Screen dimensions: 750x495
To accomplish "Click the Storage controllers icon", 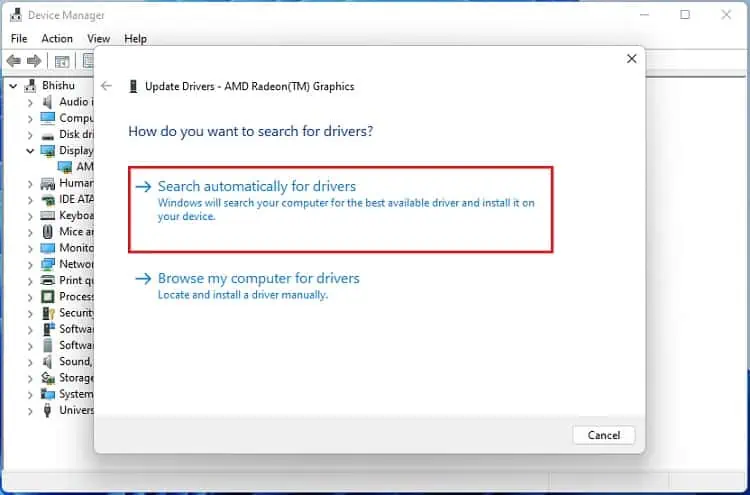I will click(47, 378).
